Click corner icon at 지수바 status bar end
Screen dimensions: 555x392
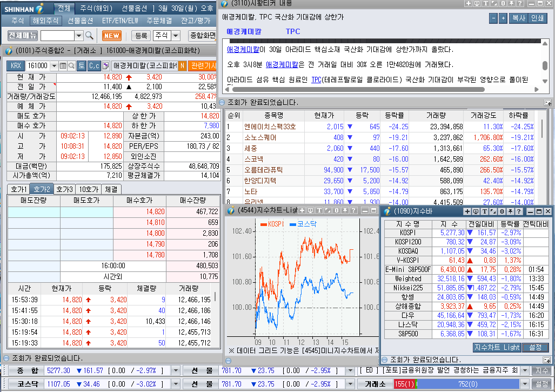pos(546,360)
